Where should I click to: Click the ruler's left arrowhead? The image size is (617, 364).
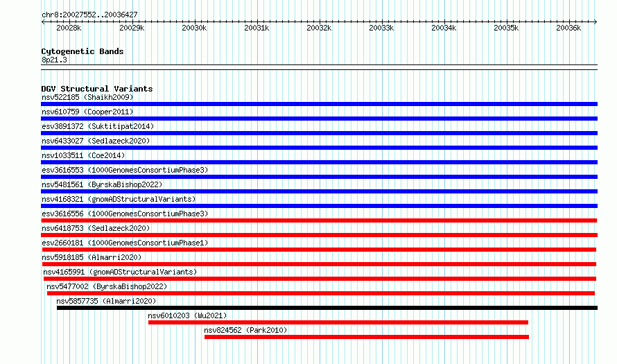click(x=43, y=21)
